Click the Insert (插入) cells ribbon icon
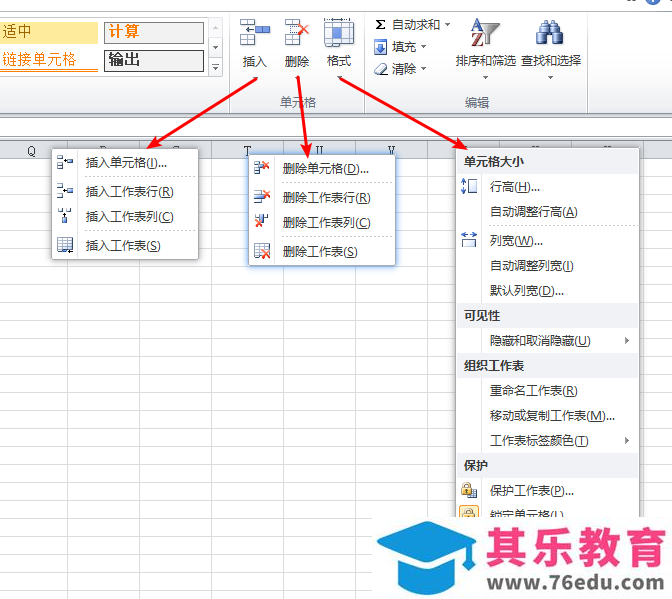 [255, 32]
